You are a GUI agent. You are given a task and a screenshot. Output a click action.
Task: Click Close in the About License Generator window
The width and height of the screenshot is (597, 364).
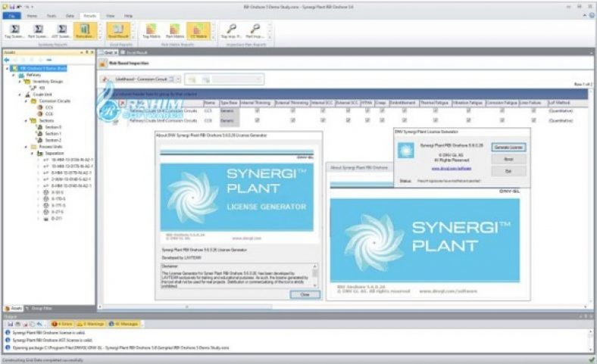305,295
